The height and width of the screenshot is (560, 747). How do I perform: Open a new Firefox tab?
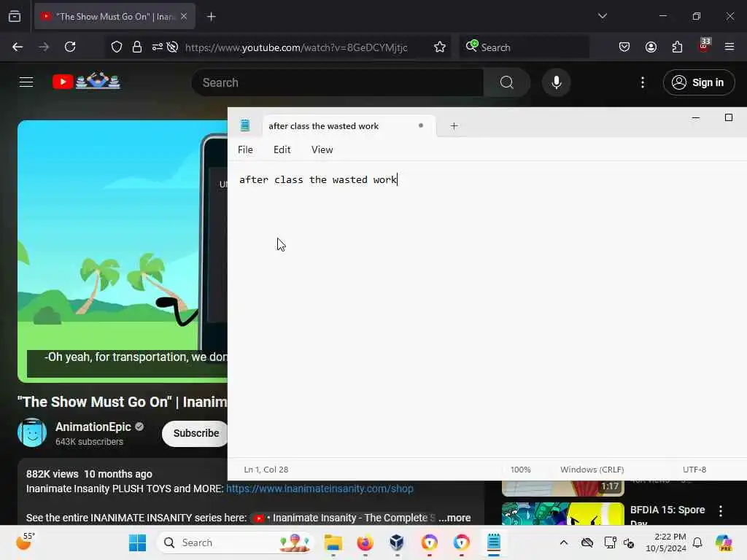pos(211,17)
